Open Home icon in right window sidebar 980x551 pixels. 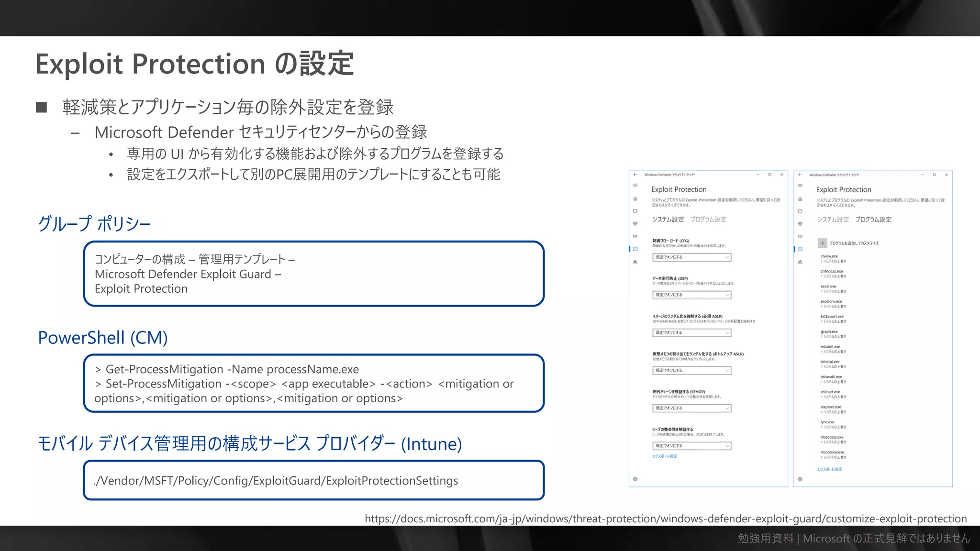click(x=800, y=198)
